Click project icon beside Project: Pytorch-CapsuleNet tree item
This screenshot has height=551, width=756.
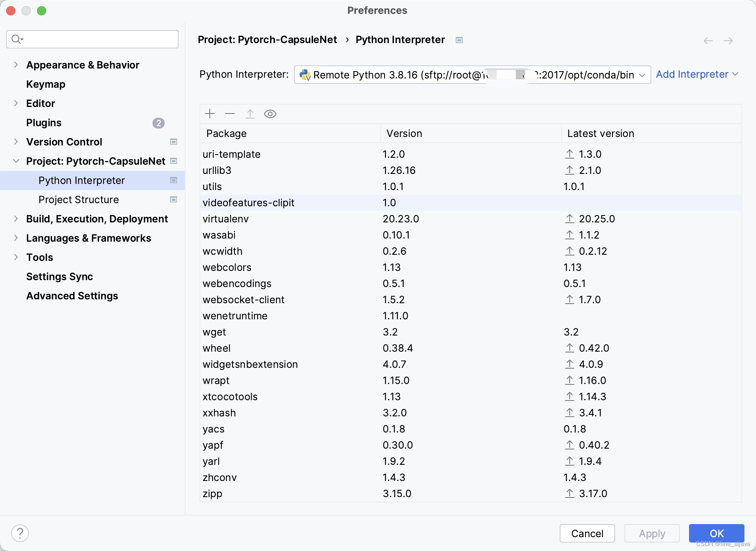point(174,161)
